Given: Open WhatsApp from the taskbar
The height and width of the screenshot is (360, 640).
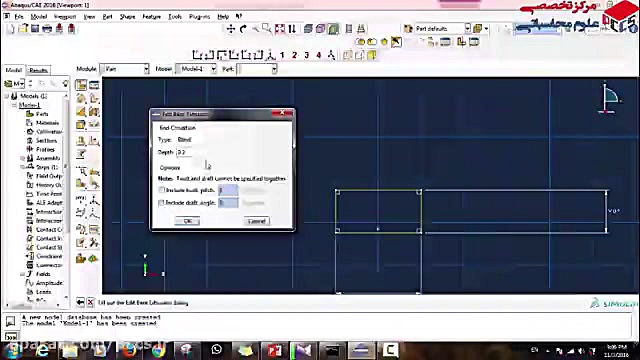Looking at the screenshot, I should [x=216, y=350].
